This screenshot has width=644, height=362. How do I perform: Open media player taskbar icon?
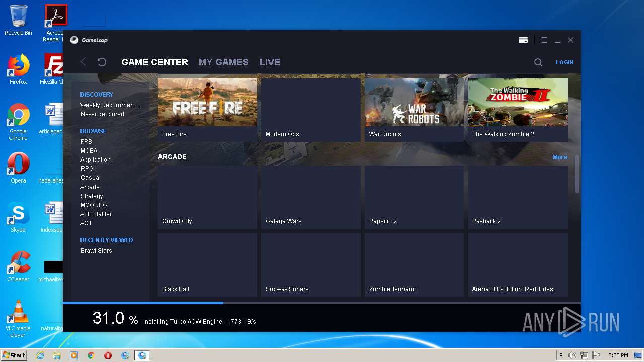point(74,355)
